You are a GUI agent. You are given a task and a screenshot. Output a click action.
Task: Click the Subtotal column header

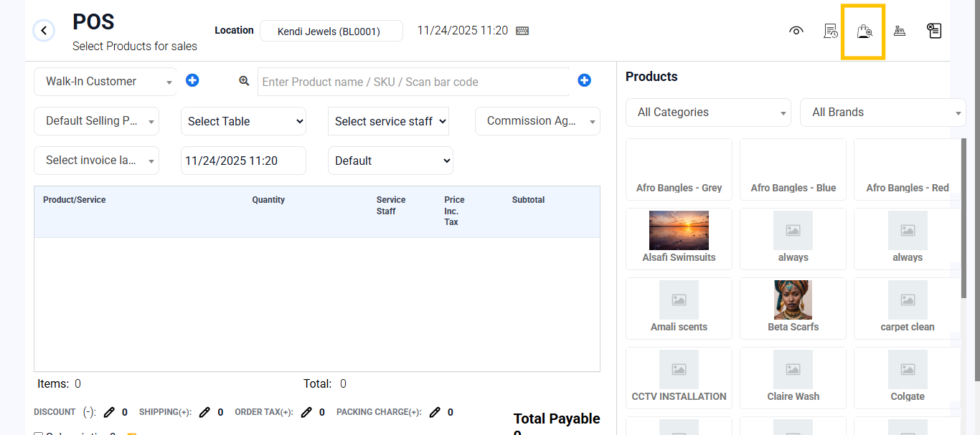click(529, 200)
